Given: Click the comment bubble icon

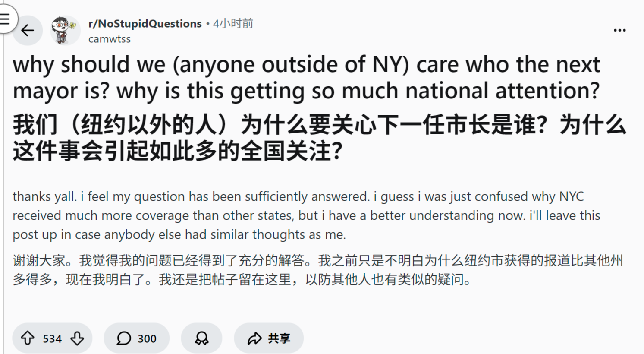Looking at the screenshot, I should click(x=124, y=338).
